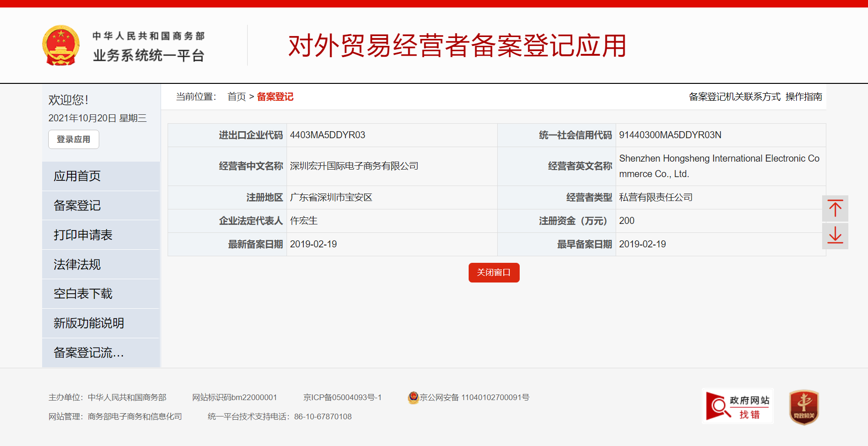
Task: Click the 注册资金（万元） label
Action: tap(575, 221)
